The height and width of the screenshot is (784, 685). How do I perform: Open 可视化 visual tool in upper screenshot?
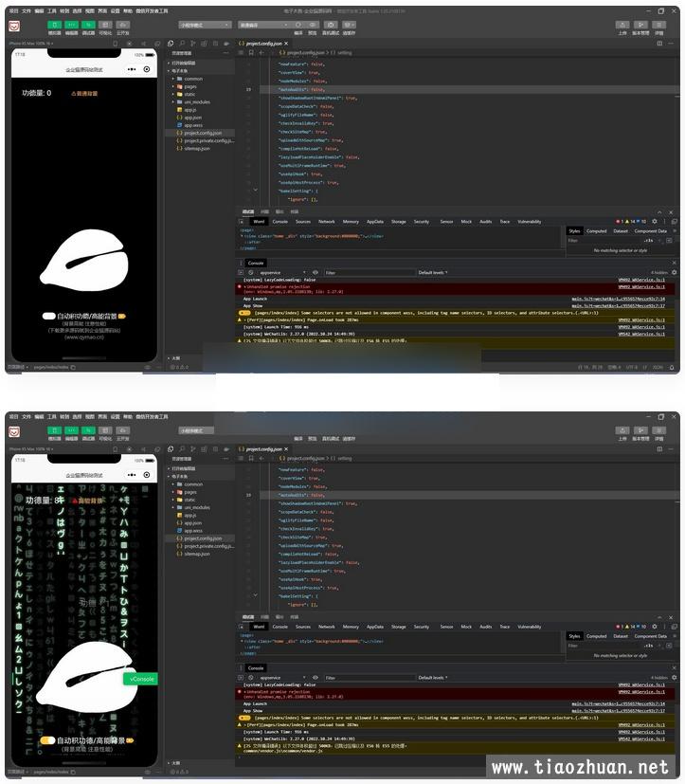click(x=105, y=25)
